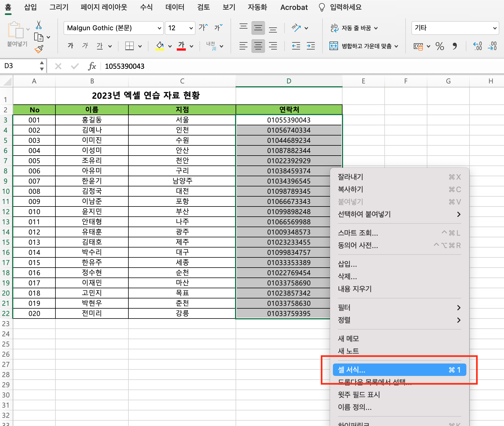Apply comma style format

pos(455,46)
